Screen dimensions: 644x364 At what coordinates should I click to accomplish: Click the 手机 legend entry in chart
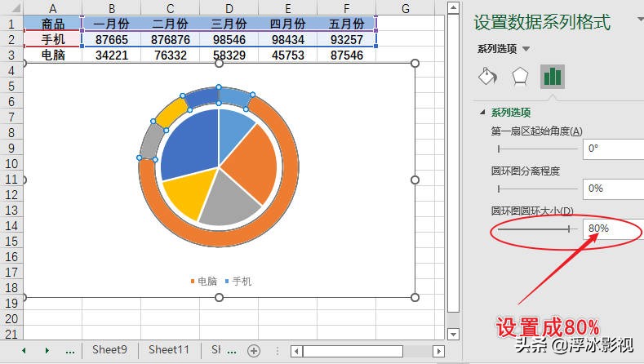click(238, 281)
